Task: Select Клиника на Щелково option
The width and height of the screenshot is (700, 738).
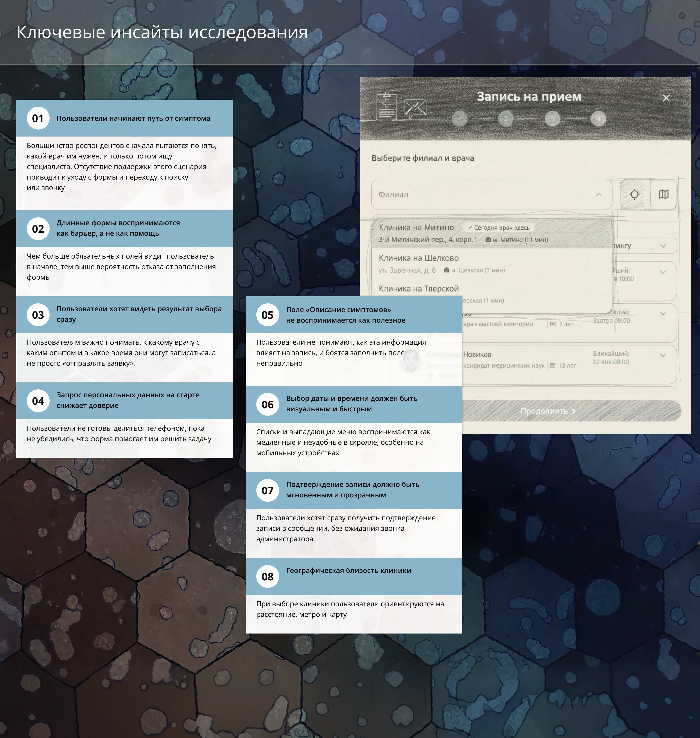Action: (419, 258)
